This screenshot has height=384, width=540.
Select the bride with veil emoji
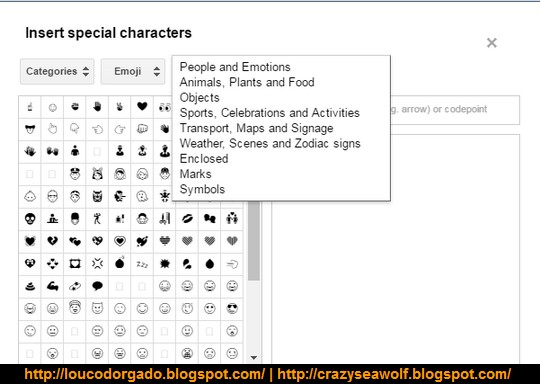click(120, 174)
